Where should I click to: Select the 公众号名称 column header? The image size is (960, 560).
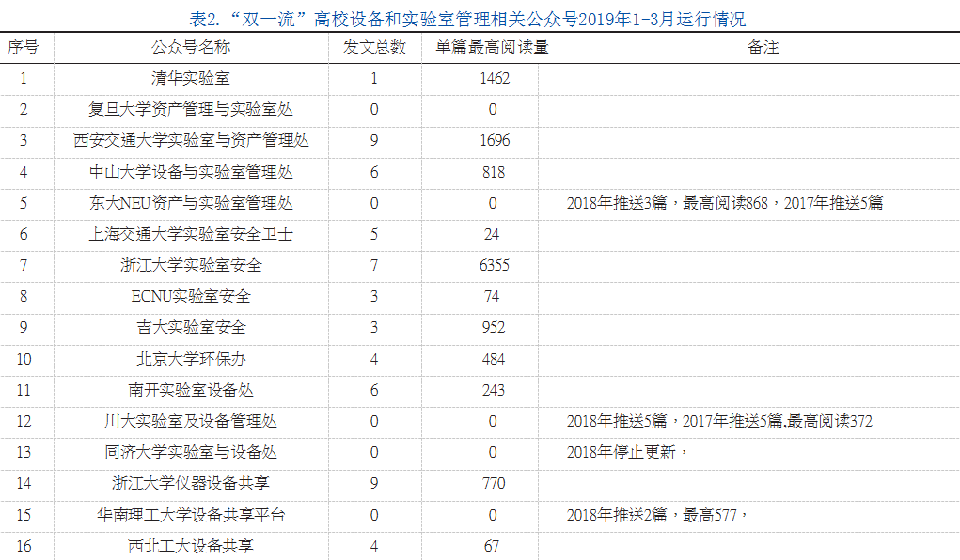click(191, 47)
